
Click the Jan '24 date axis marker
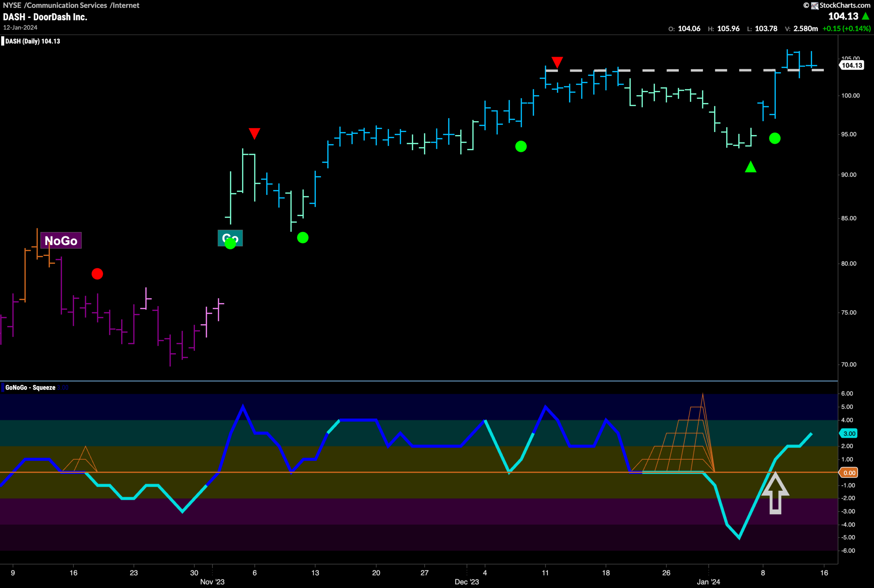point(708,582)
